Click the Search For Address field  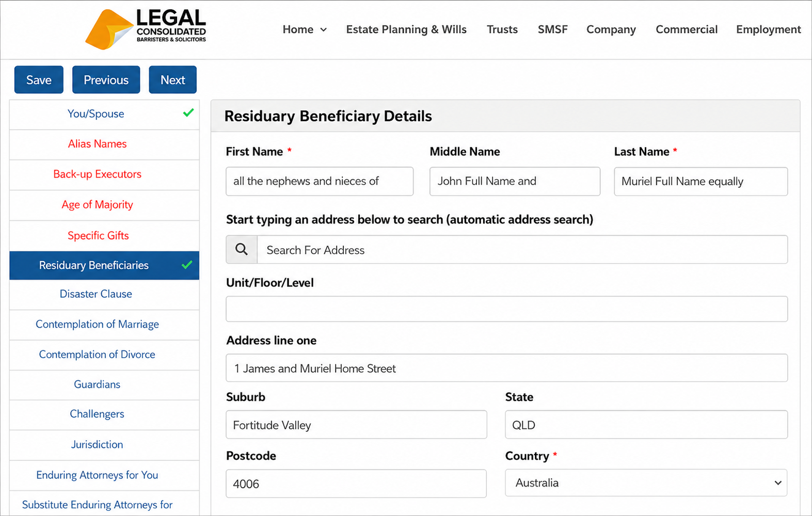[522, 250]
